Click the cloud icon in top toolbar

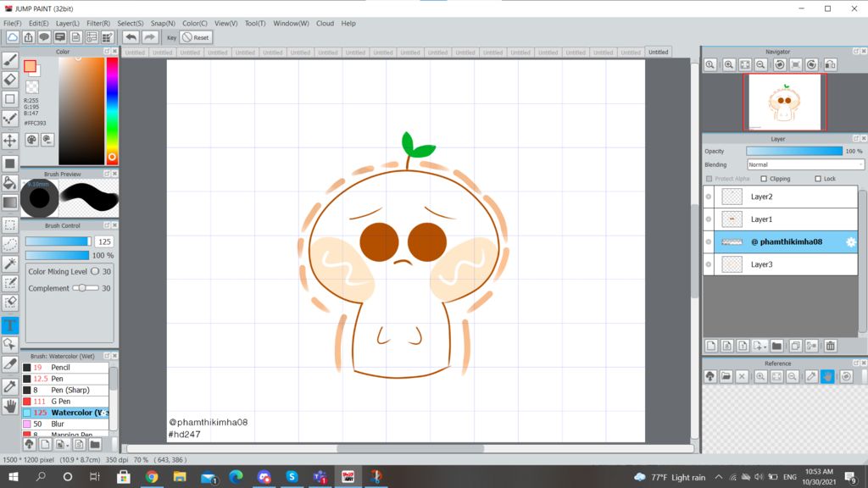click(x=12, y=37)
